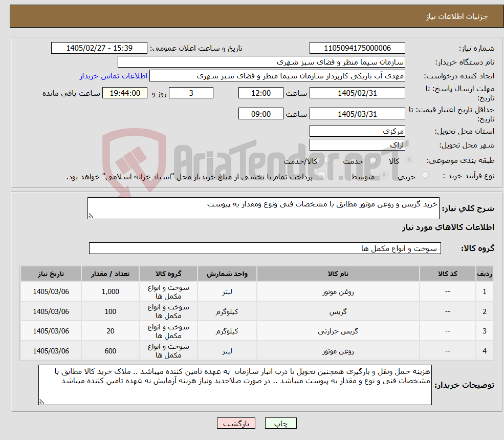Click the تاریخ نیاز column header
The height and width of the screenshot is (440, 504).
51,274
